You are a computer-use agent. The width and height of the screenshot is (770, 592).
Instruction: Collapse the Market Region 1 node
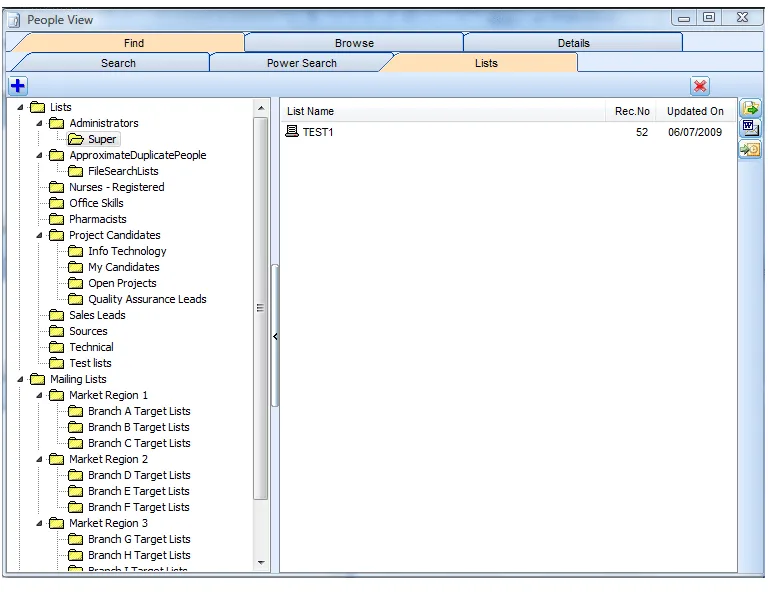pos(39,395)
